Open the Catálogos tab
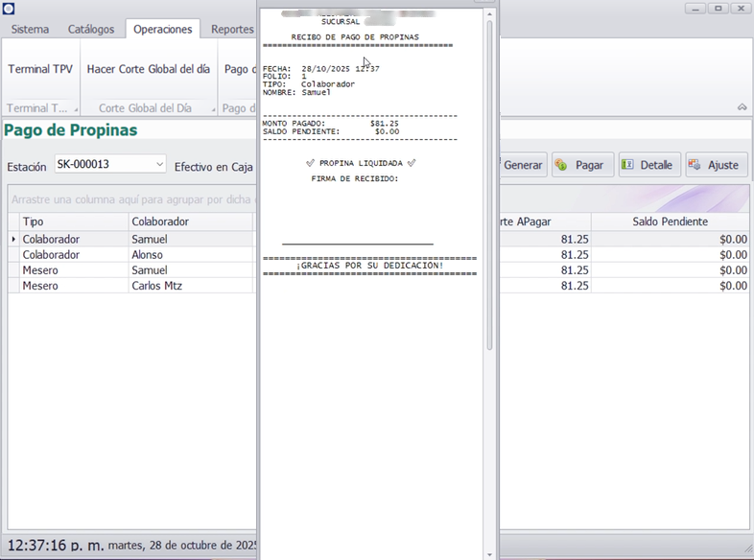Image resolution: width=754 pixels, height=560 pixels. (x=91, y=30)
